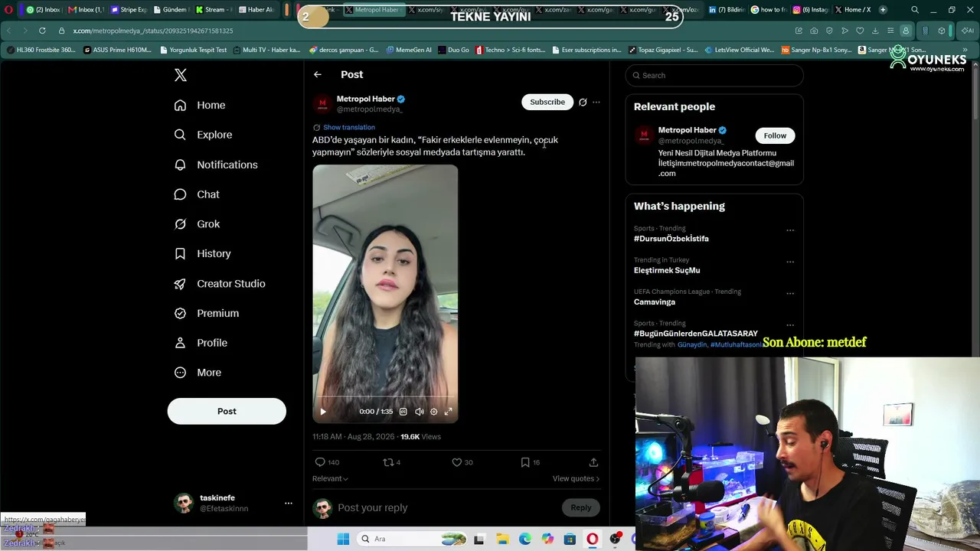Reload the page in the browser toolbar
The height and width of the screenshot is (551, 980).
42,31
